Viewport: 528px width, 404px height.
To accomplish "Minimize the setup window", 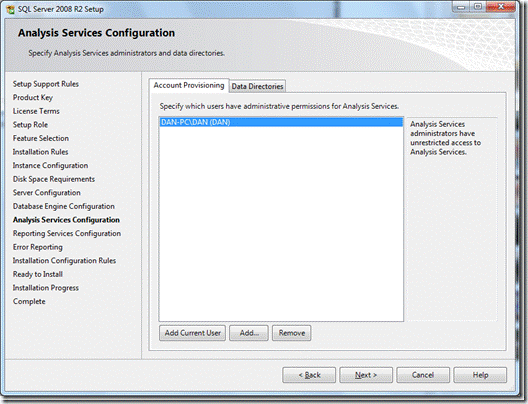I will pos(461,7).
